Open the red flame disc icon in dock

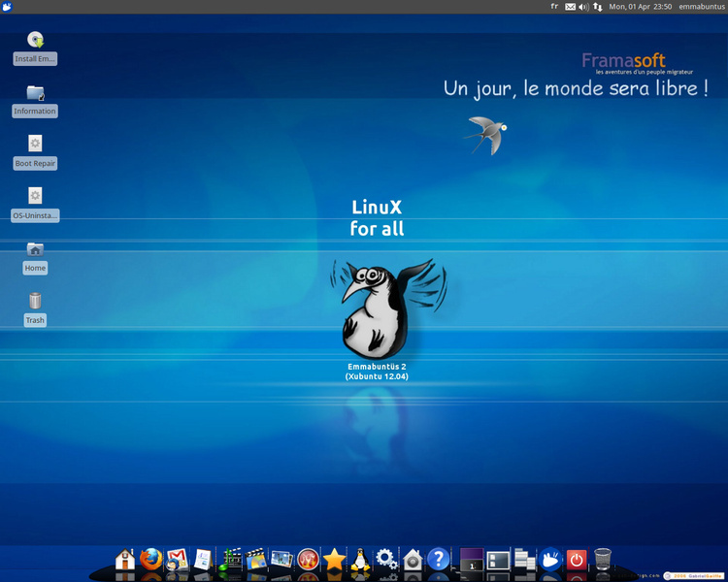pos(308,560)
